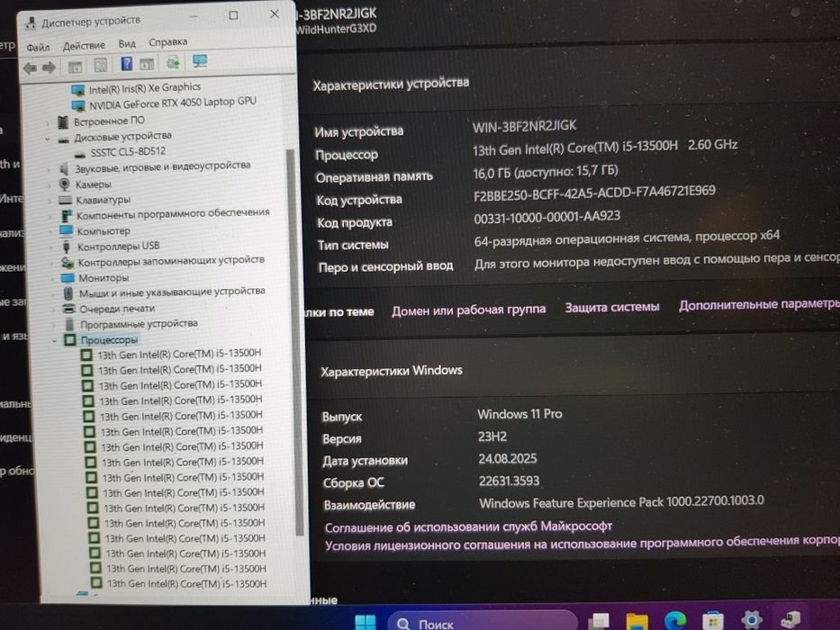
Task: Click the install date 24.08.2025
Action: pos(507,459)
